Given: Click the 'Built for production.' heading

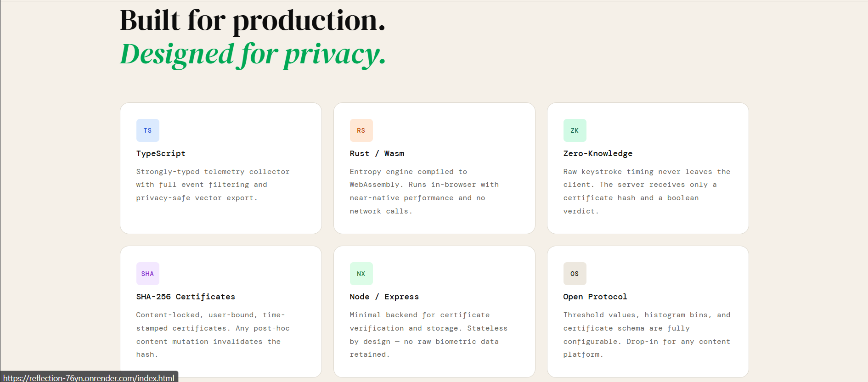Looking at the screenshot, I should point(253,21).
